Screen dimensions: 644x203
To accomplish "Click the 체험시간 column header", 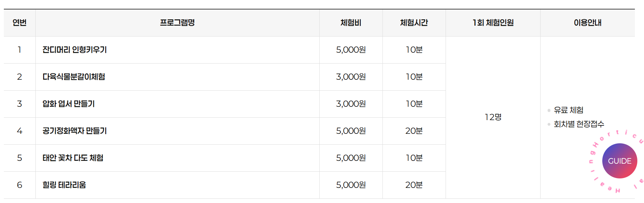I will (x=414, y=23).
